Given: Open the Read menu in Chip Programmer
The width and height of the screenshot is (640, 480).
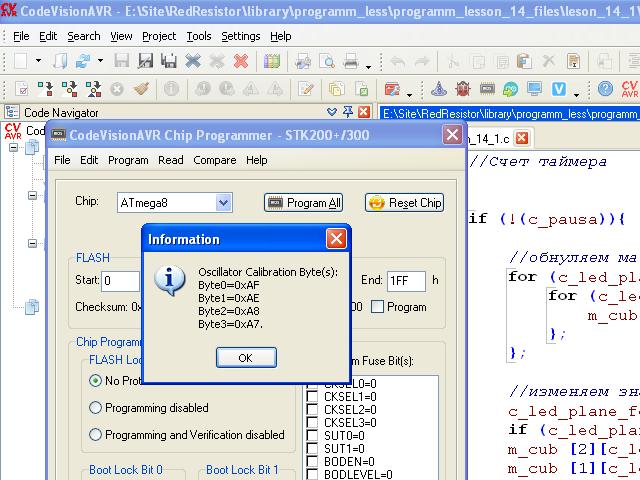Looking at the screenshot, I should (170, 160).
